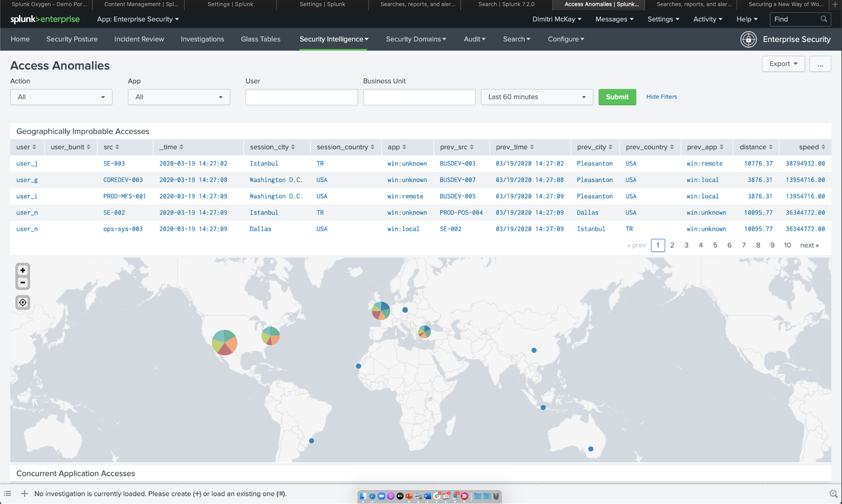
Task: Open Trash in the dock
Action: pyautogui.click(x=496, y=496)
